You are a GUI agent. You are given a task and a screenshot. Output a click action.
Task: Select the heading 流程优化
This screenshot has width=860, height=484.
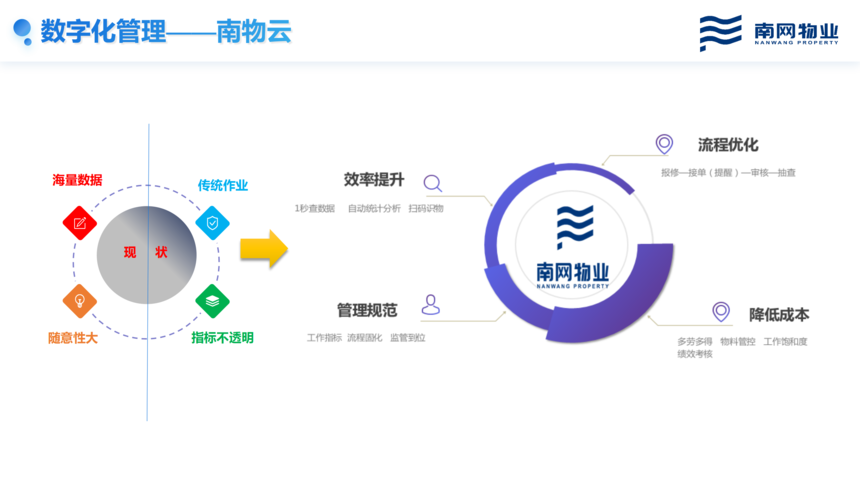click(728, 145)
